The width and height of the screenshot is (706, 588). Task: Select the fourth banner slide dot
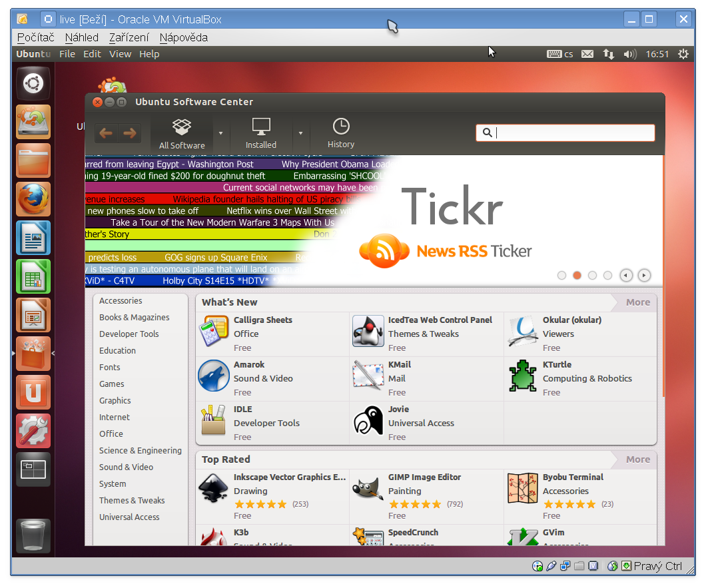tap(607, 275)
